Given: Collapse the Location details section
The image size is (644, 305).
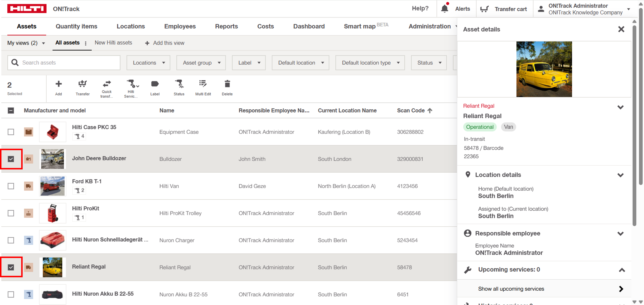Looking at the screenshot, I should coord(620,175).
